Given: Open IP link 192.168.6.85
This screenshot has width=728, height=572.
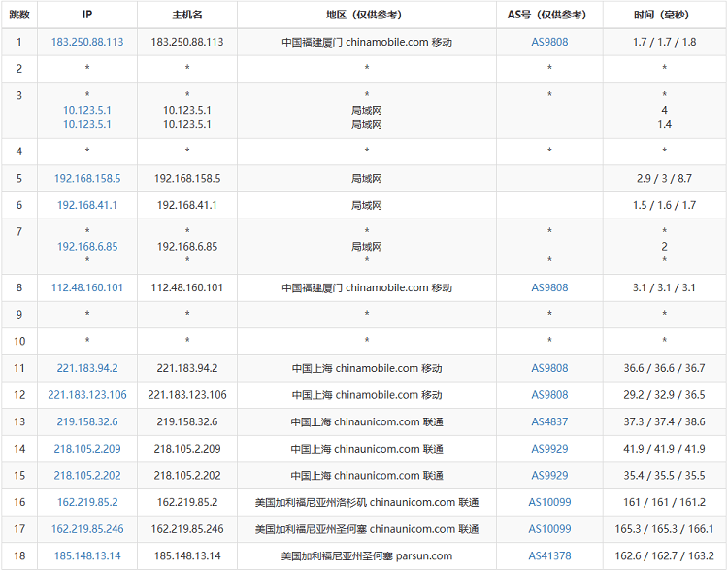Looking at the screenshot, I should click(x=87, y=247).
